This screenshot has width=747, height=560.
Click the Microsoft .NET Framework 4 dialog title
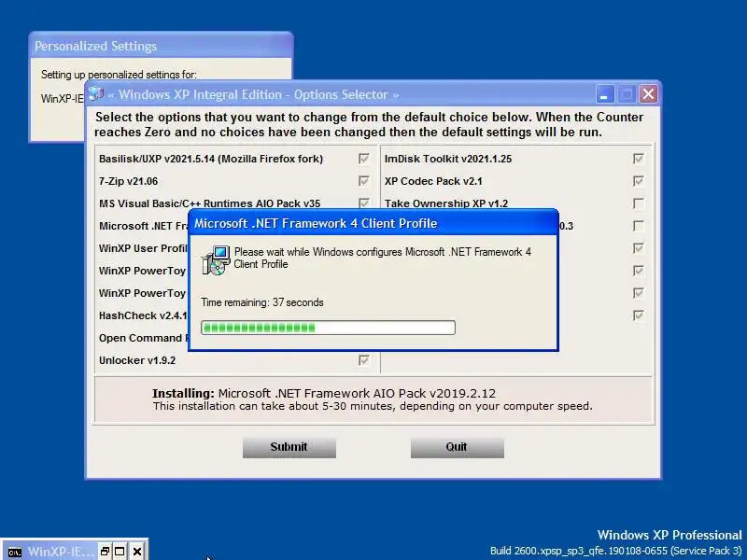coord(316,223)
